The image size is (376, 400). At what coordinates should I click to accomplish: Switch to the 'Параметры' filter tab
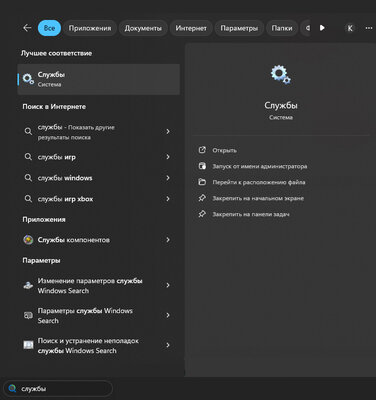239,28
